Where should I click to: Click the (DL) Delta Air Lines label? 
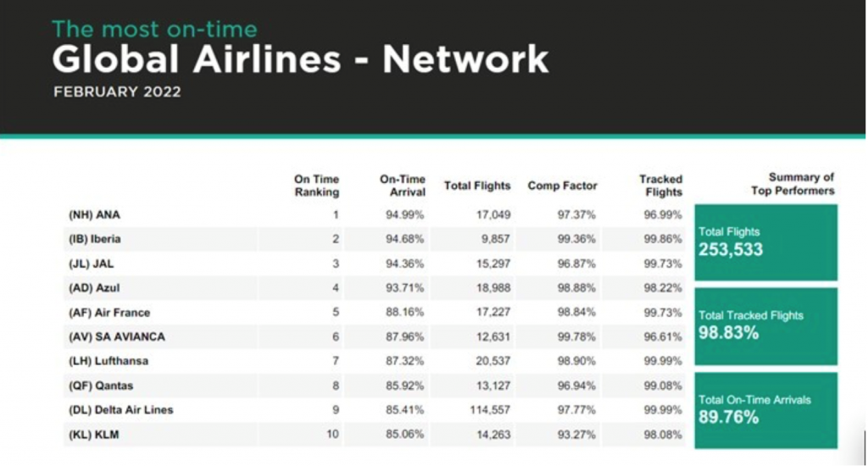[x=120, y=410]
